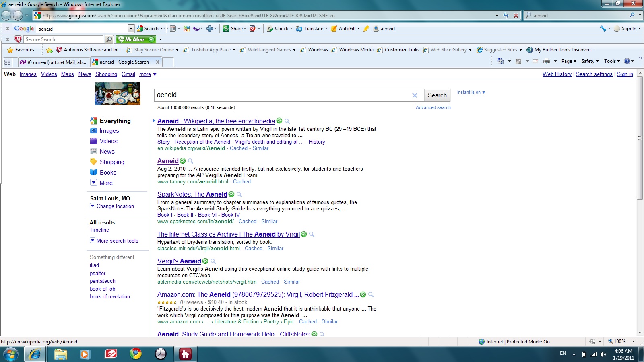Click the IE Refresh button
The image size is (644, 362).
(x=506, y=16)
